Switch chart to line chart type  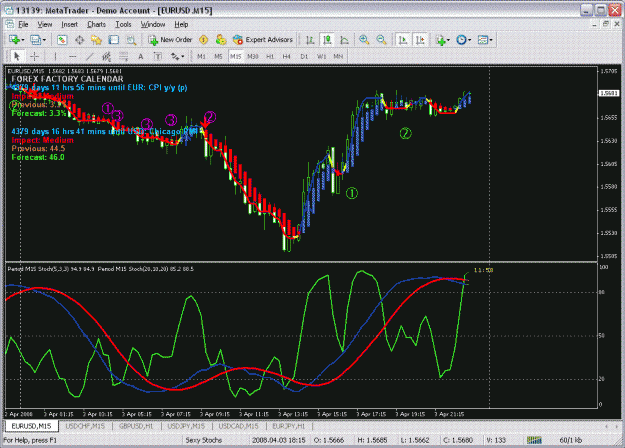click(344, 40)
